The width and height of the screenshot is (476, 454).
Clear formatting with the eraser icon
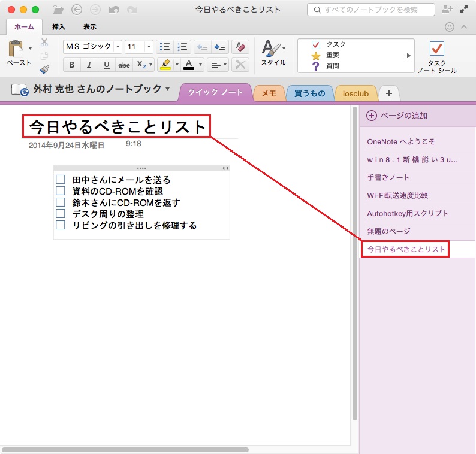click(240, 47)
